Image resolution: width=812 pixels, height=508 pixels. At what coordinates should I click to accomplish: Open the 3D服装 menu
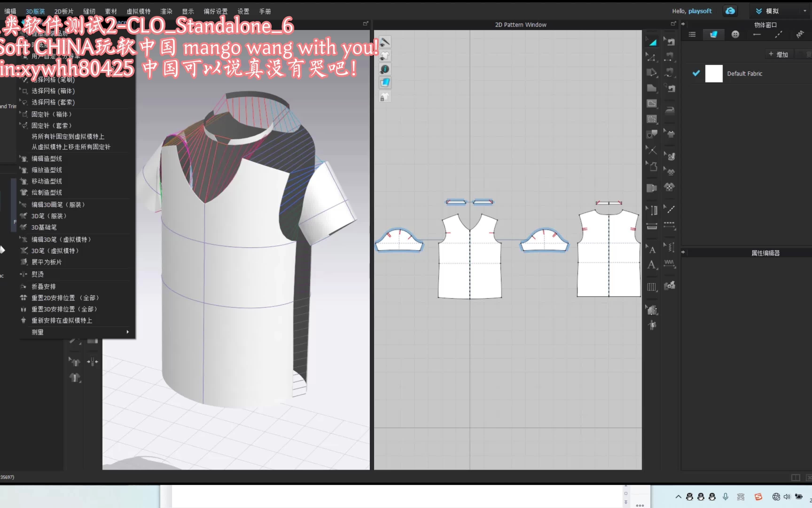point(35,12)
